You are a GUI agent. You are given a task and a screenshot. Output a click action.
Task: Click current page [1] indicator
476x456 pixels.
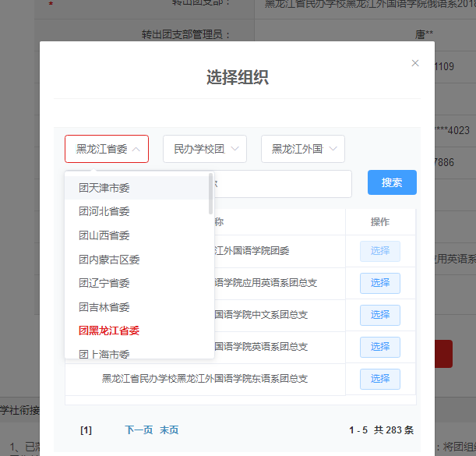click(x=86, y=430)
